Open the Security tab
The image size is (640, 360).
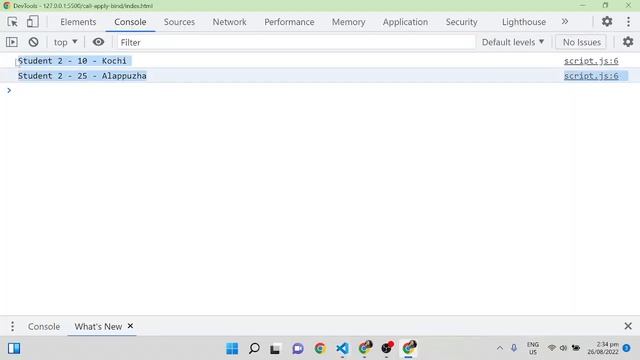pyautogui.click(x=461, y=22)
